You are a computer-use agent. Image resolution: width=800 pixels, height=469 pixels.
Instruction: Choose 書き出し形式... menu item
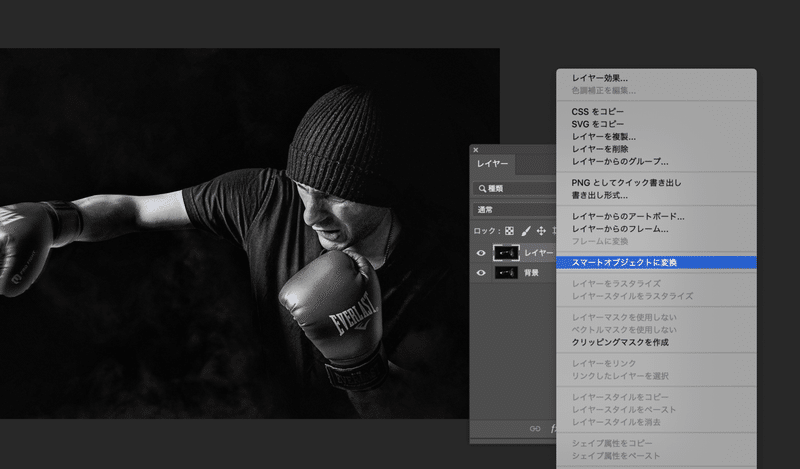[x=656, y=195]
